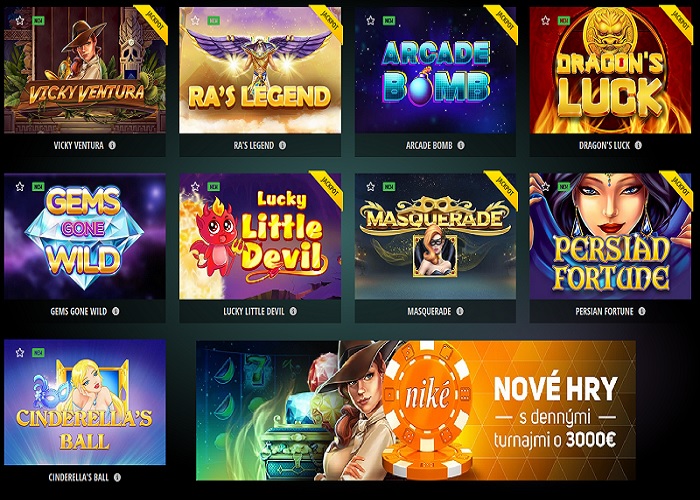Image resolution: width=700 pixels, height=500 pixels.
Task: Open the Niké Nové Hry banner
Action: [x=416, y=411]
